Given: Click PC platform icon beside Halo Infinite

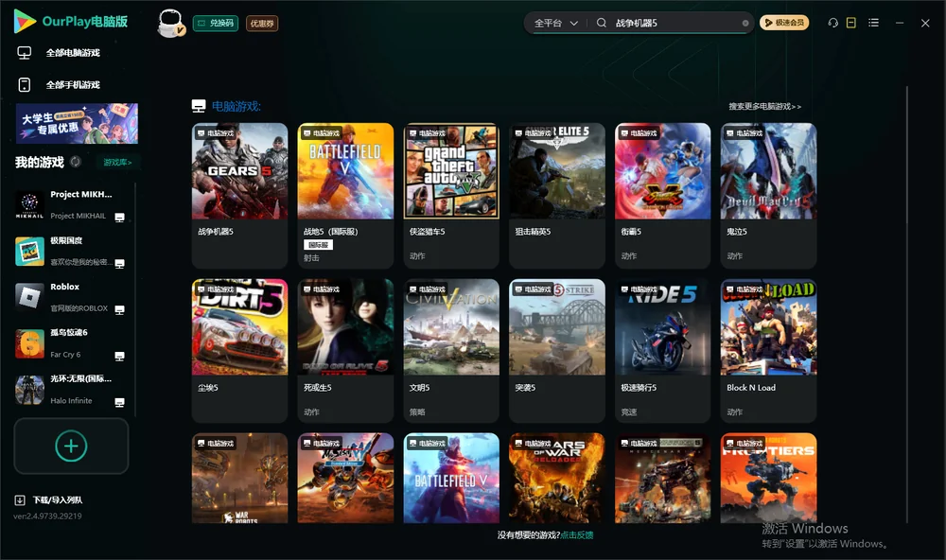Looking at the screenshot, I should [x=119, y=403].
